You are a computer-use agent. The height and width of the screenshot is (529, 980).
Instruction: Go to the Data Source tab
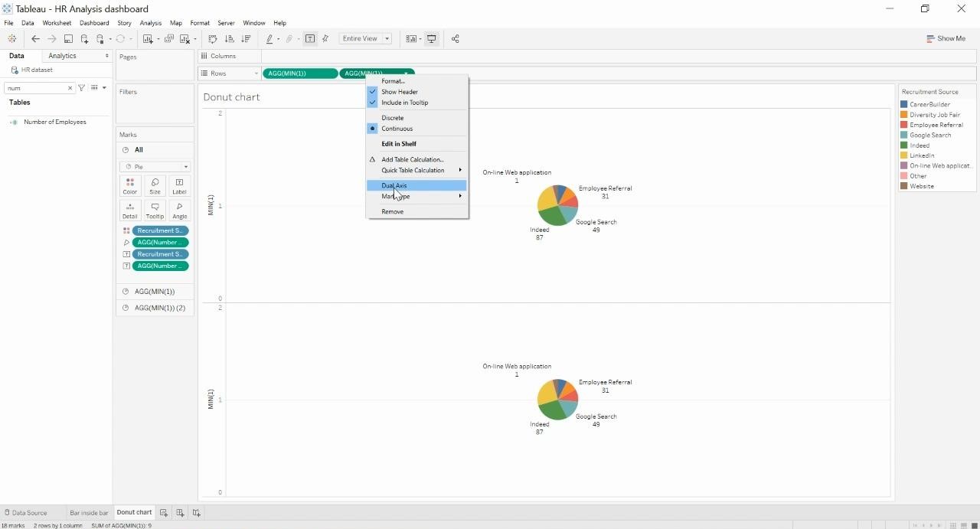[x=26, y=513]
